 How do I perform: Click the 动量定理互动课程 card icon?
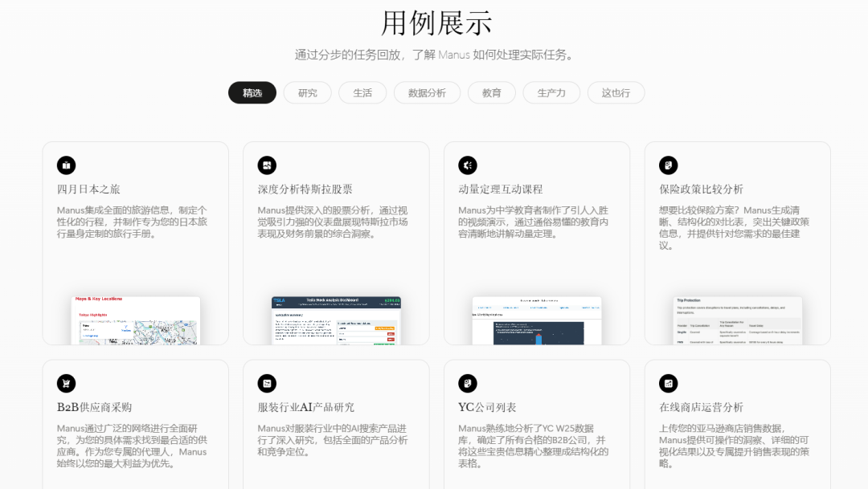(468, 165)
